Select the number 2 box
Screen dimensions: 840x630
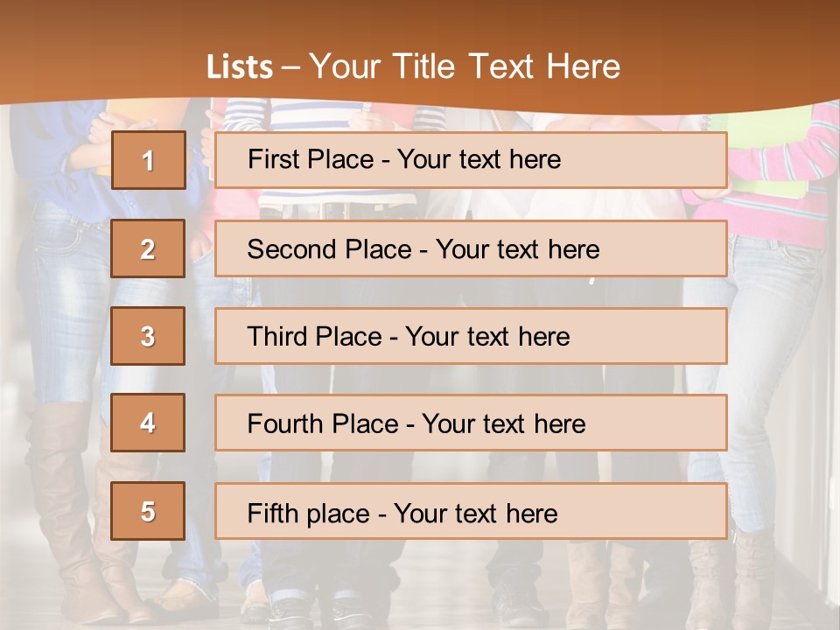148,248
